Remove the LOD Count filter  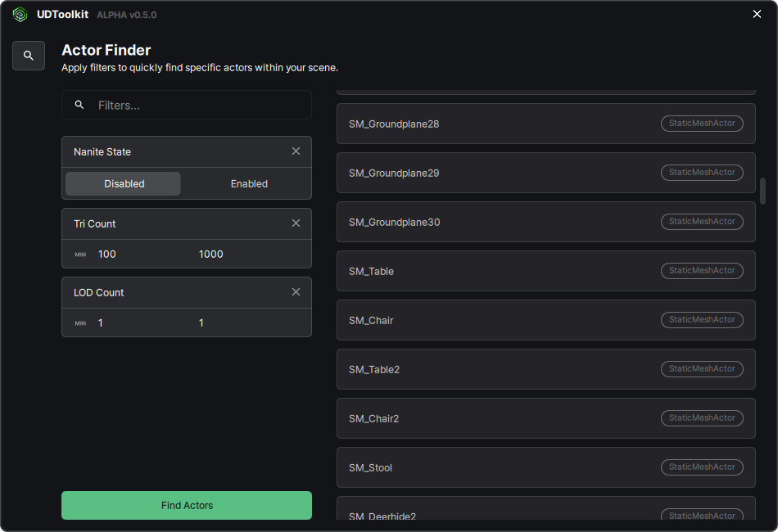[x=296, y=292]
